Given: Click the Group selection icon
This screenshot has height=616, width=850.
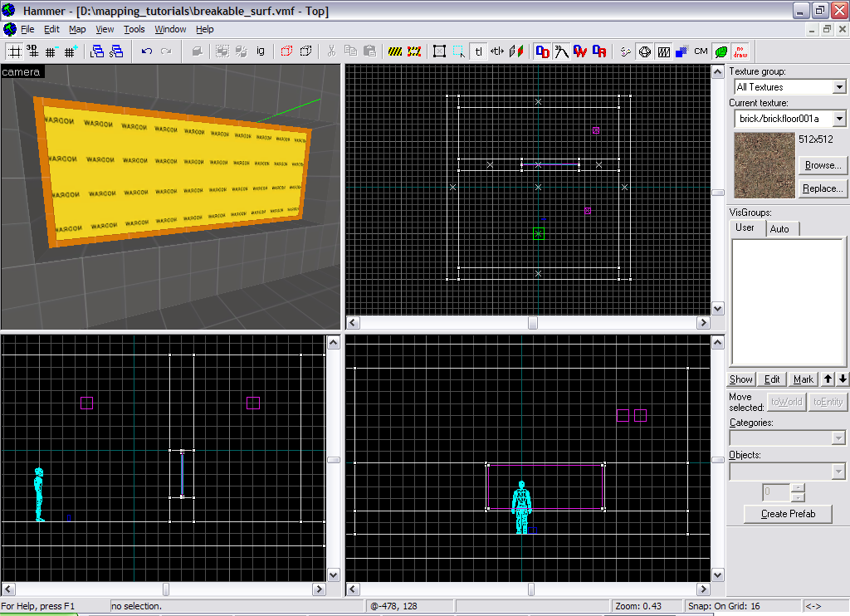Looking at the screenshot, I should [222, 51].
